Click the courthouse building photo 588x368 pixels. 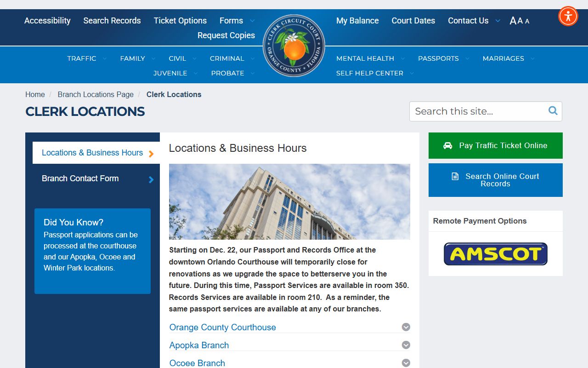[289, 201]
